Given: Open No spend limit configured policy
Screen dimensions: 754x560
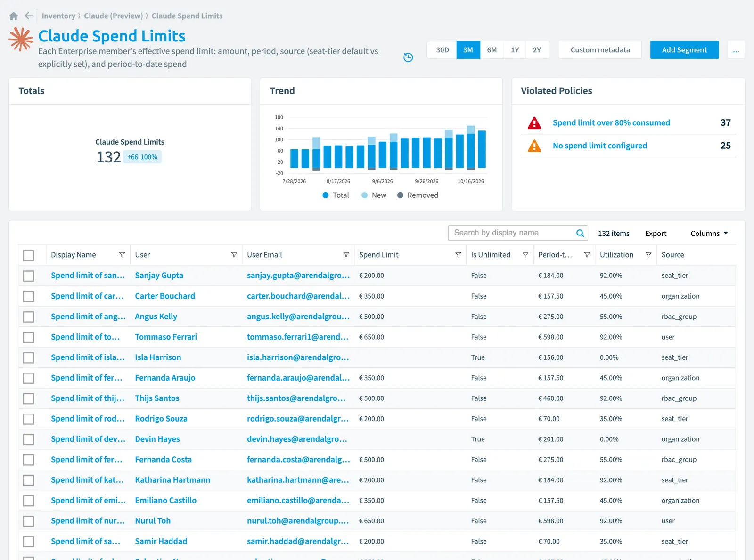Looking at the screenshot, I should tap(599, 146).
